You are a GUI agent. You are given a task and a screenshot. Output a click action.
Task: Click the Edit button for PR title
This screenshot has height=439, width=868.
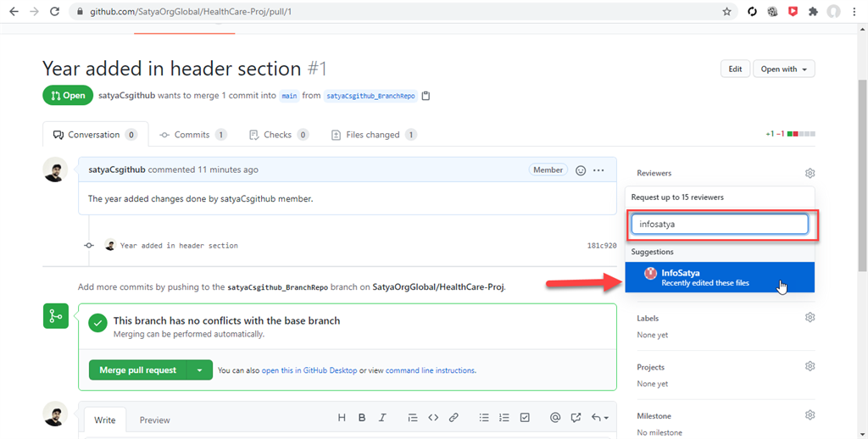pyautogui.click(x=735, y=69)
